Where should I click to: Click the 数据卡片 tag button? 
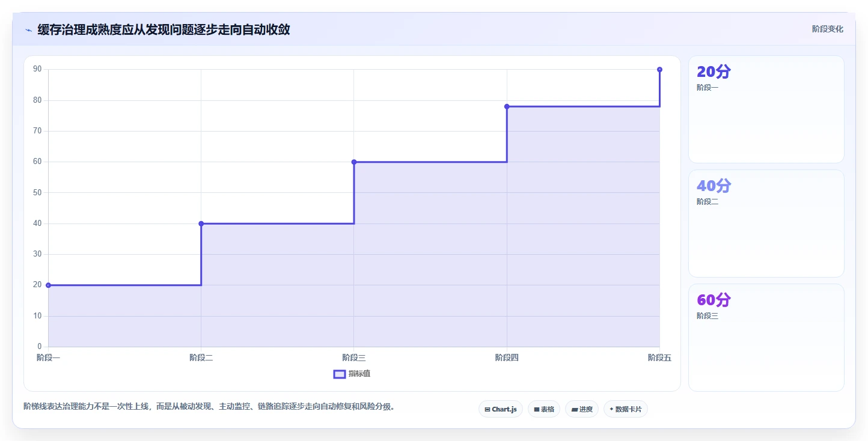pos(626,409)
